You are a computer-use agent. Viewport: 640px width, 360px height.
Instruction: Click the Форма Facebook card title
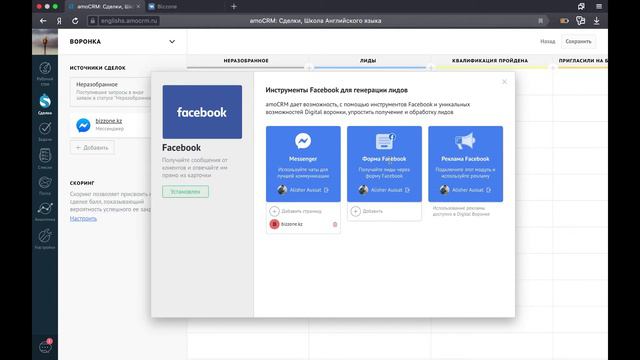click(x=384, y=159)
